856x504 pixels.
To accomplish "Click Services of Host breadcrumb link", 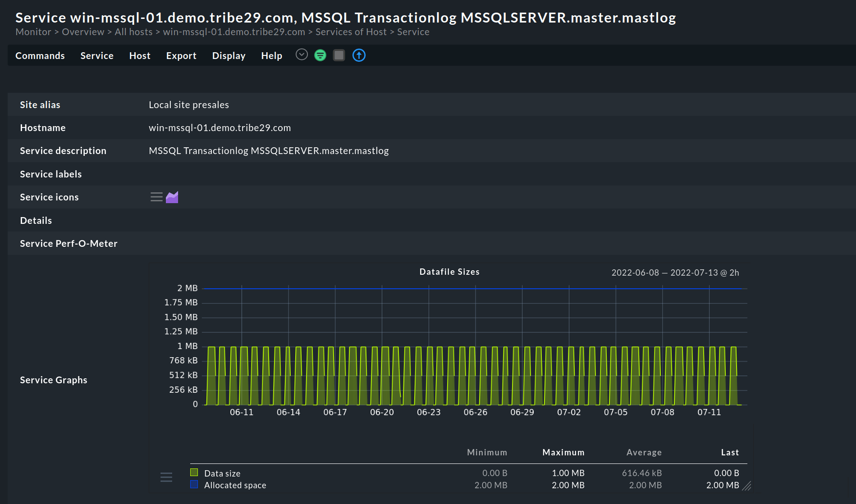I will point(351,32).
